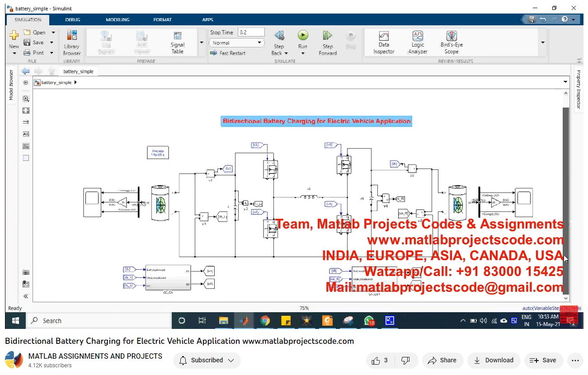
Task: Run the simulation with the green Run button
Action: (x=303, y=35)
